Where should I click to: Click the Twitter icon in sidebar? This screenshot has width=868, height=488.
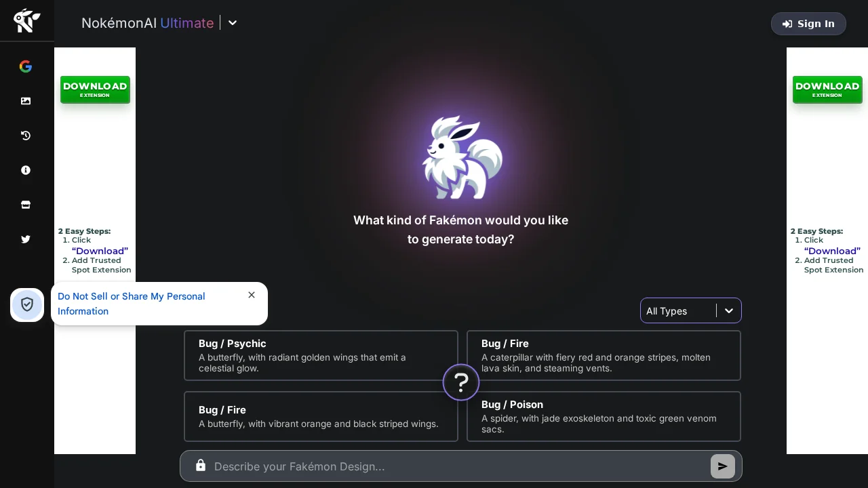(26, 239)
